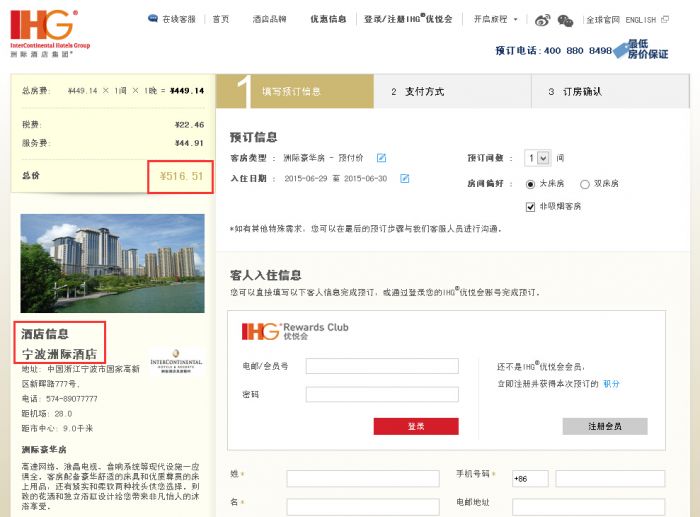The image size is (700, 517).
Task: Click the 洲际豪华房 room heading
Action: coord(44,450)
